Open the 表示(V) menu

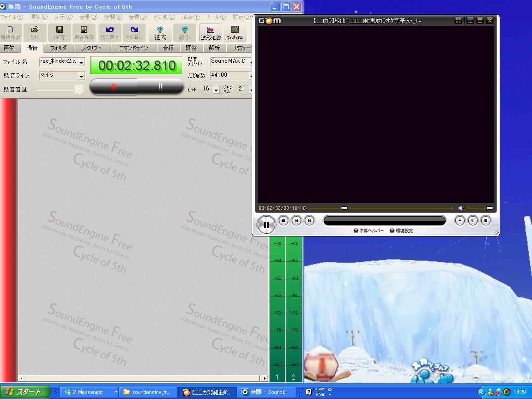63,17
